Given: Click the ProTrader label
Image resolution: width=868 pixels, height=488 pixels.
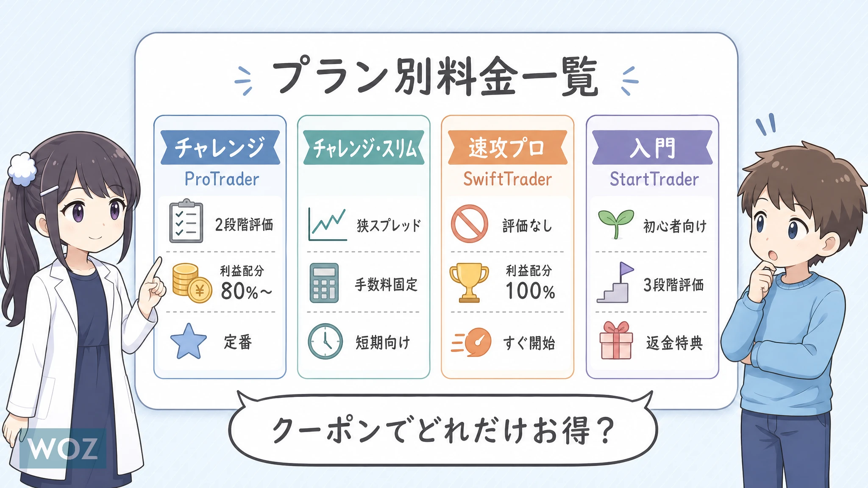Looking at the screenshot, I should [222, 179].
